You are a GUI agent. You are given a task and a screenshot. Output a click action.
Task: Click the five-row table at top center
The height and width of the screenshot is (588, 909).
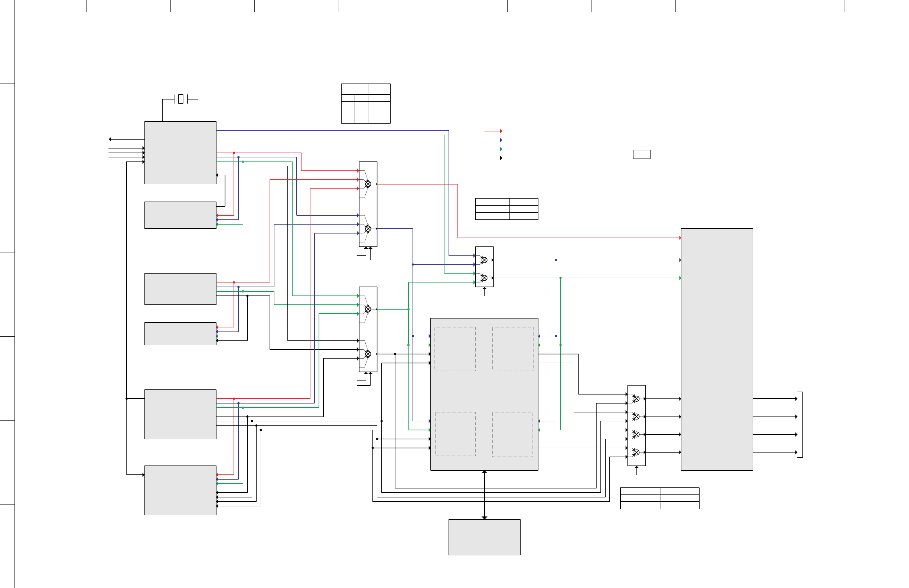[365, 104]
